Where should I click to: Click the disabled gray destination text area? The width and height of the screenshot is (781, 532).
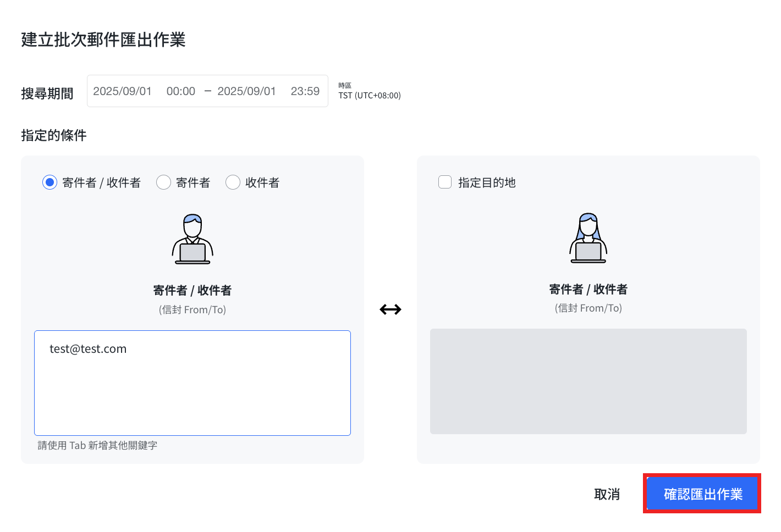[588, 381]
